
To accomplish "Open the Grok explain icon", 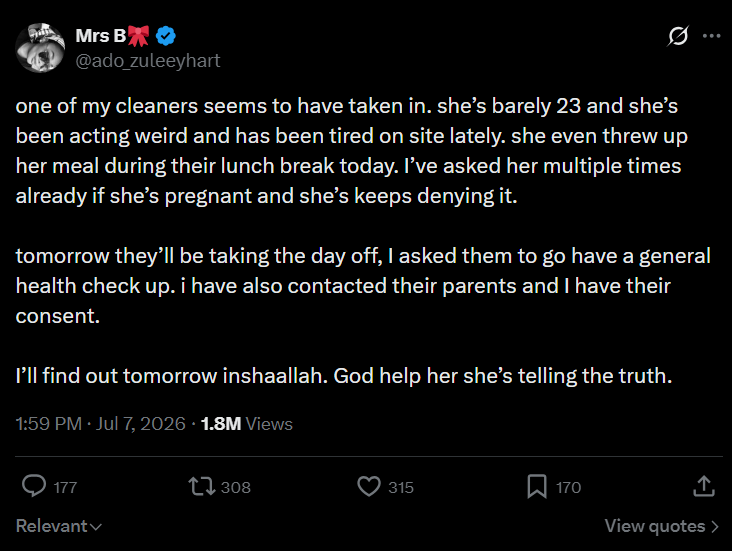I will [x=678, y=36].
